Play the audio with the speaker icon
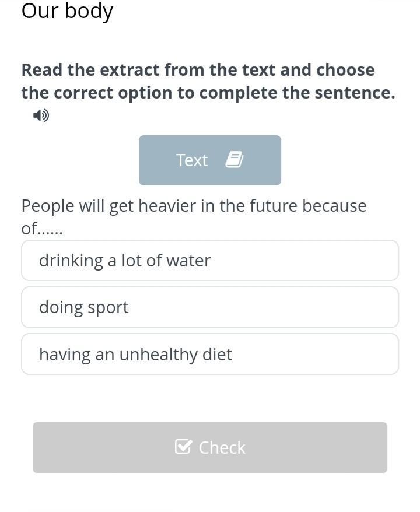This screenshot has height=512, width=420. coord(41,115)
